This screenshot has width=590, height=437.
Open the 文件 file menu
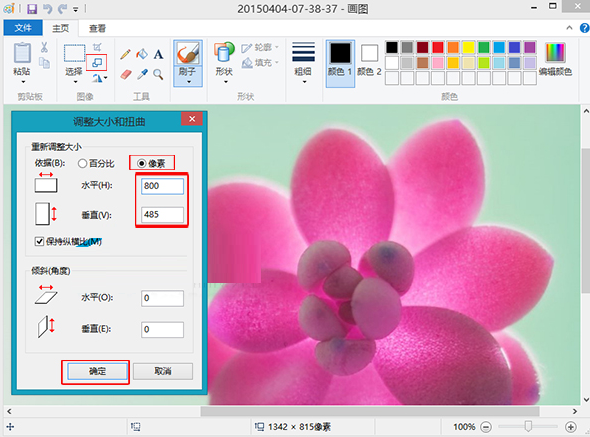(x=23, y=27)
